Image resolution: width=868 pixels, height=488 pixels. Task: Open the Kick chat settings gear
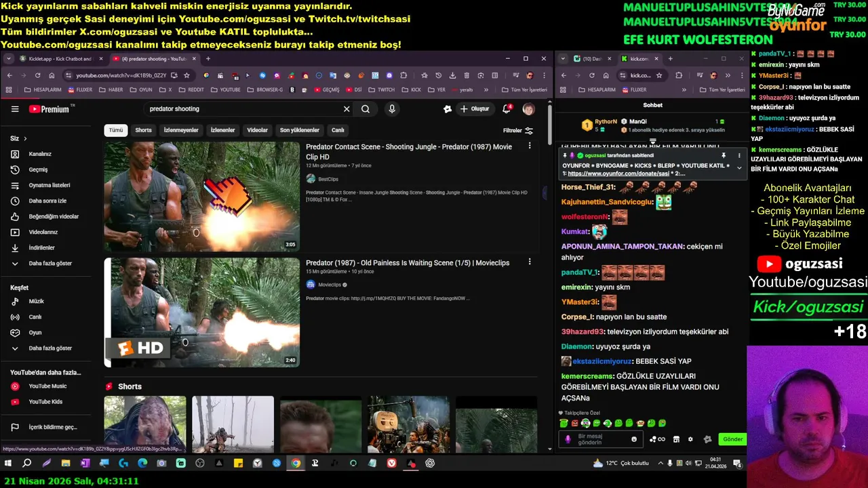click(690, 439)
